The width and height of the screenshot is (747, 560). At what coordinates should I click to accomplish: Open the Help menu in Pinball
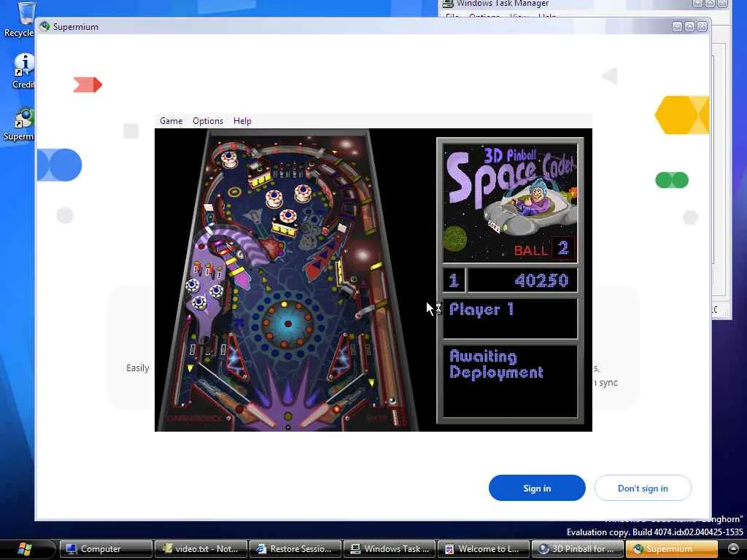tap(242, 121)
